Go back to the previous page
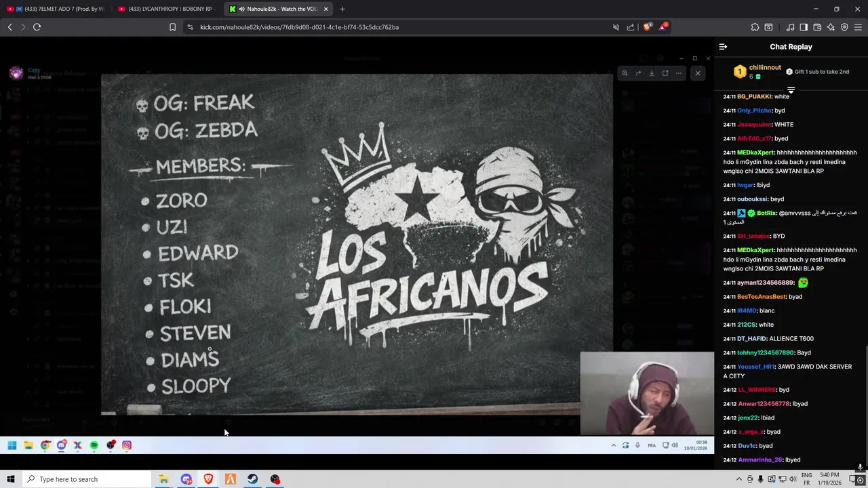The image size is (868, 488). 9,27
